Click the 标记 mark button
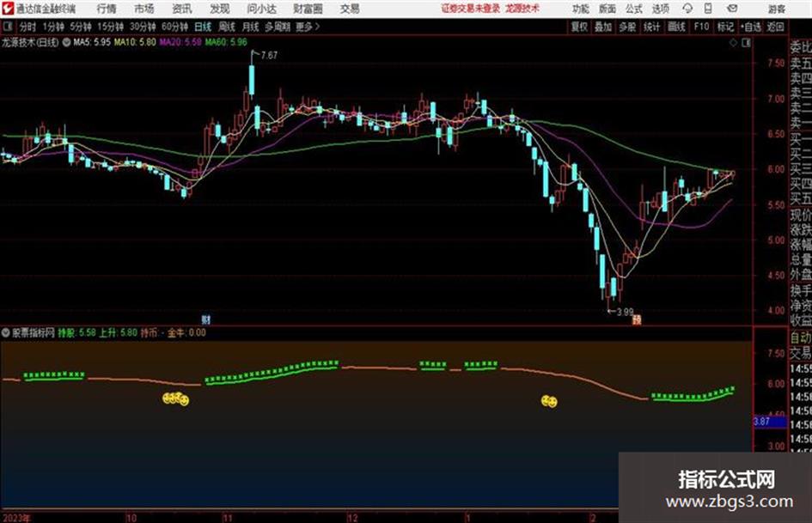This screenshot has width=812, height=523. [725, 27]
